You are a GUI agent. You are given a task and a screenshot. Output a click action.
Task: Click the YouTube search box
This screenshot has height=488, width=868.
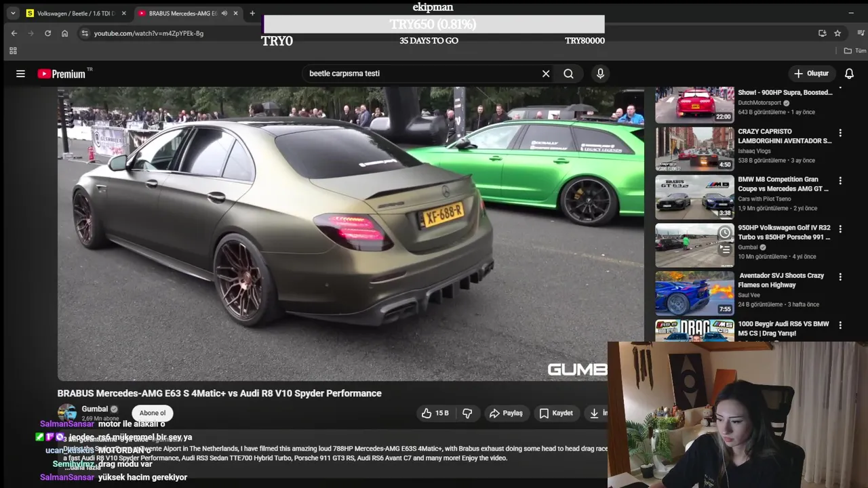click(x=420, y=73)
